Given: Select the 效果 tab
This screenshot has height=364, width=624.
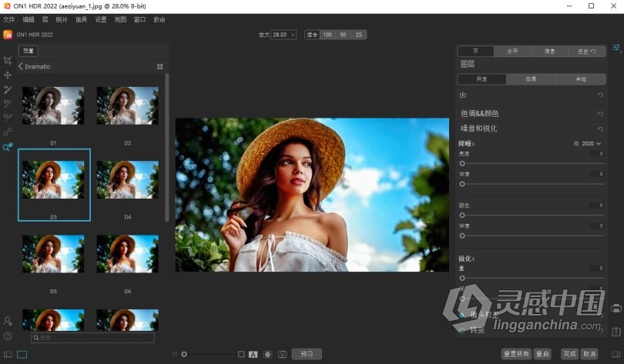Looking at the screenshot, I should pyautogui.click(x=532, y=79).
